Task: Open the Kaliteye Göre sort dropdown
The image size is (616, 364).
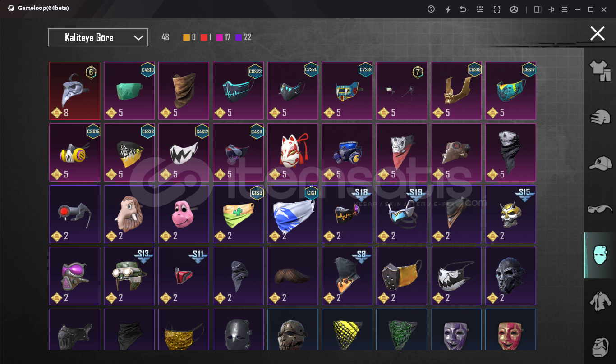Action: 98,37
